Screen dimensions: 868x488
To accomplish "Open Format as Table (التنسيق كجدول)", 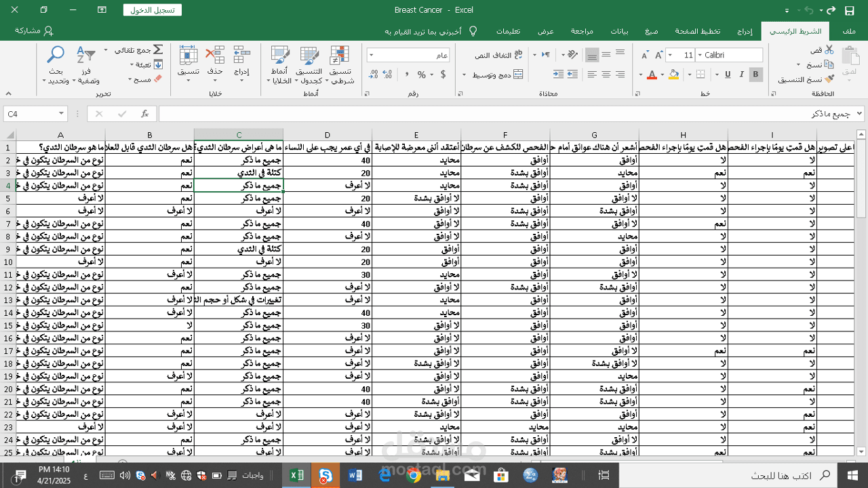I will click(309, 65).
